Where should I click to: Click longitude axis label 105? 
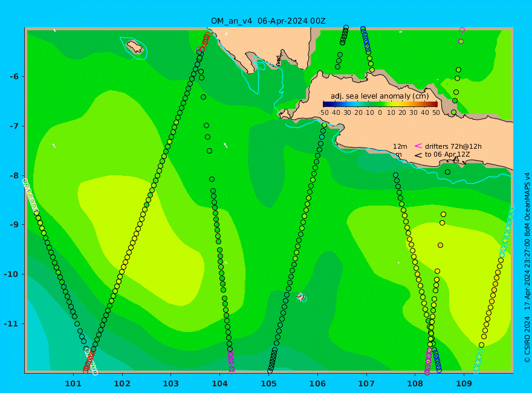[268, 384]
